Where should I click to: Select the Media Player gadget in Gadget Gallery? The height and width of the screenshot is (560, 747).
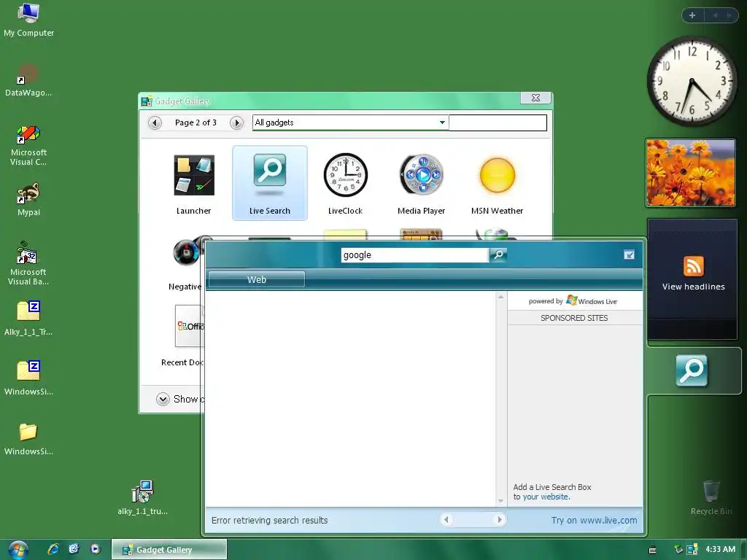[421, 184]
